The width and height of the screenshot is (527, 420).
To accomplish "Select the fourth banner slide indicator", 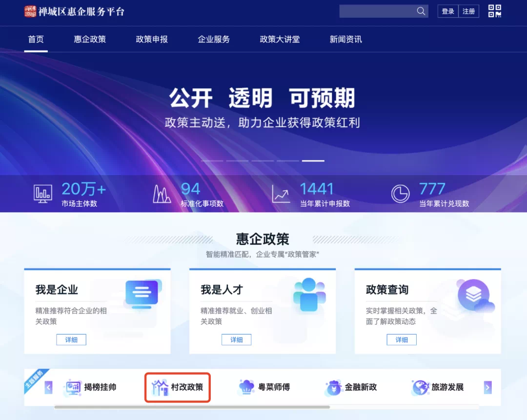I will [288, 161].
